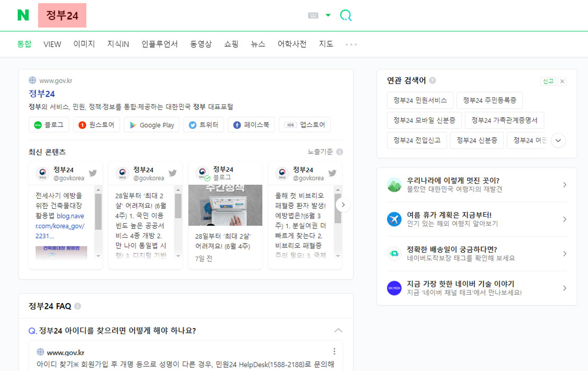Screen dimensions: 588x371
Task: Click the blog card profile avatar
Action: (x=202, y=173)
